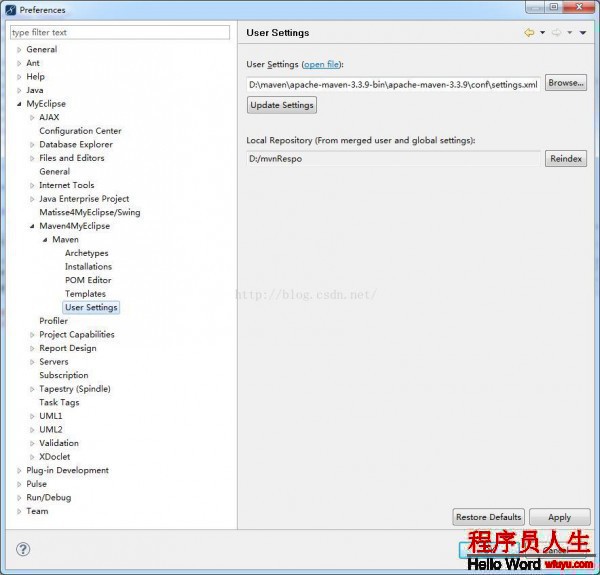600x575 pixels.
Task: Expand the Java preferences node
Action: point(19,90)
